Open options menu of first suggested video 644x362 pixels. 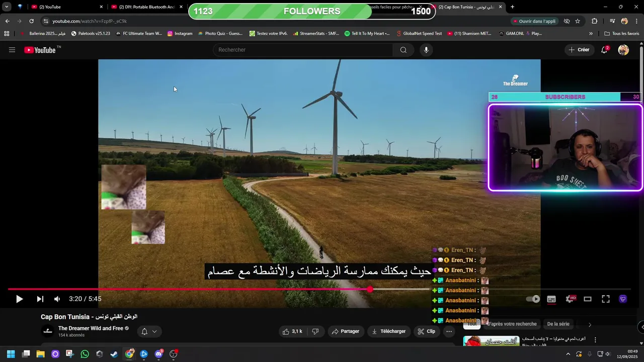595,340
